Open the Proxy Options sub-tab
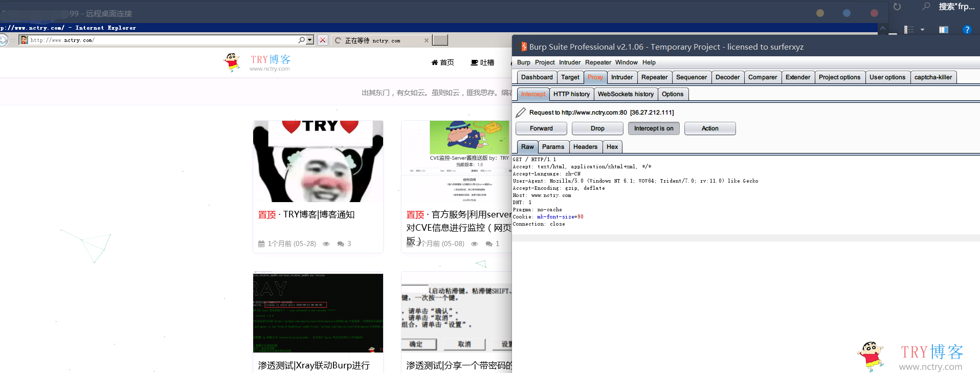This screenshot has height=373, width=980. pyautogui.click(x=673, y=94)
